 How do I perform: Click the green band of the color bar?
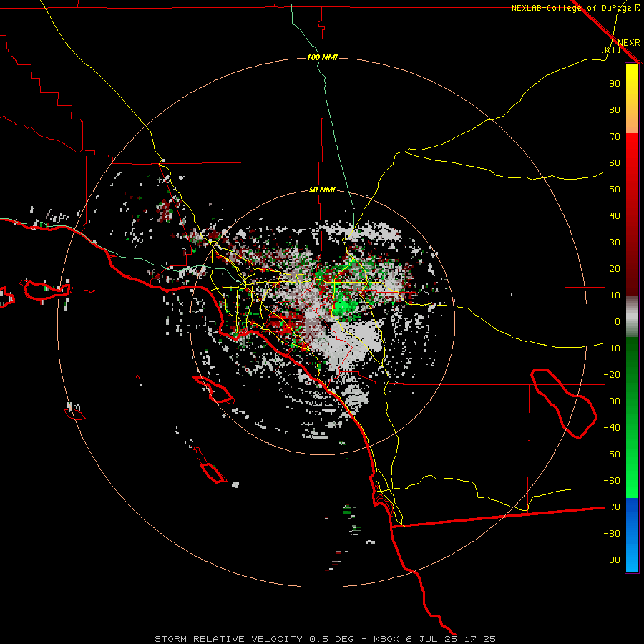pos(632,418)
